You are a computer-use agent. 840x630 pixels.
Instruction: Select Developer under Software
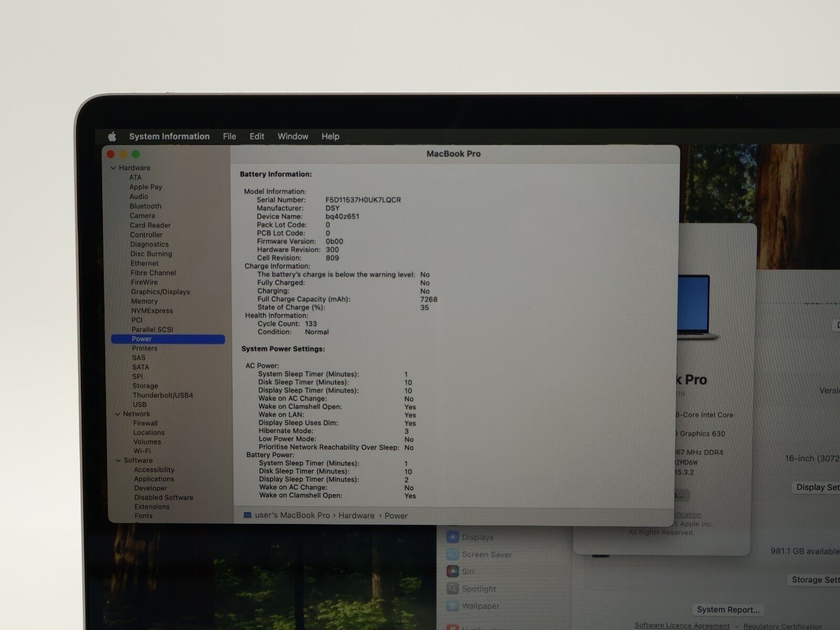tap(151, 488)
